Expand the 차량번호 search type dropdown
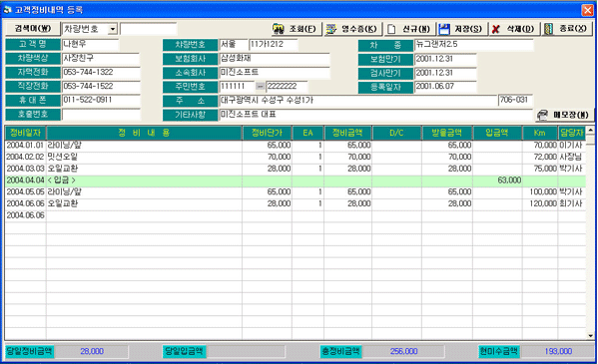 coord(113,29)
